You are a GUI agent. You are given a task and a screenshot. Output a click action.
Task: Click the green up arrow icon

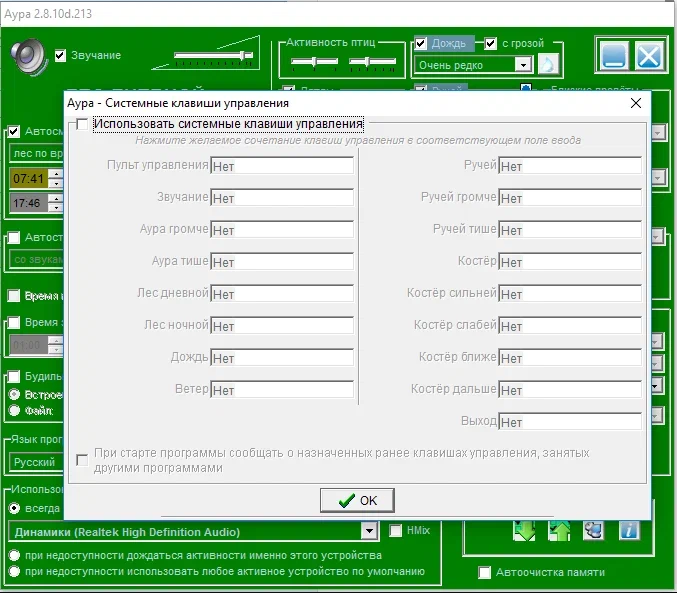point(559,530)
